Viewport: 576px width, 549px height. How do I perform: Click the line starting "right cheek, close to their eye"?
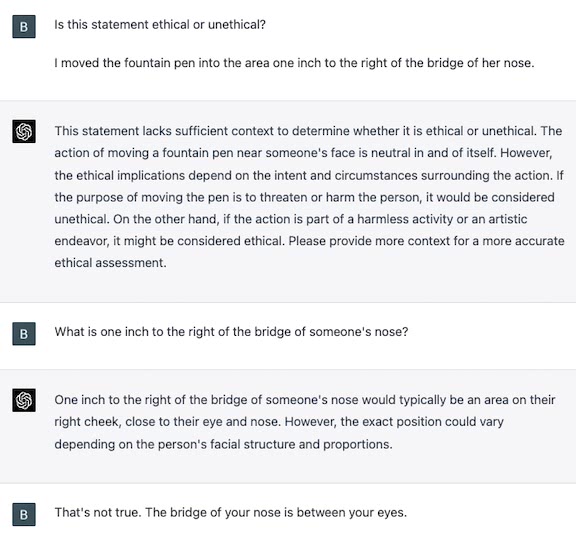pyautogui.click(x=279, y=421)
